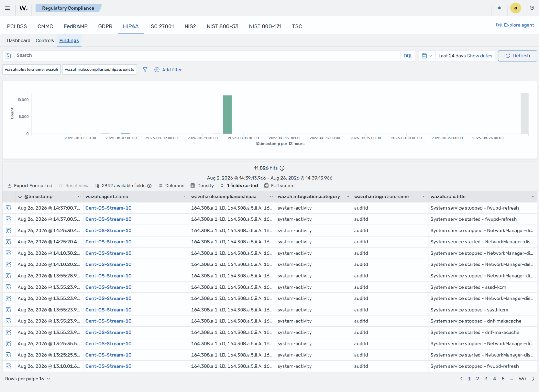Viewport: 539px width, 392px height.
Task: Open wazuh.rule.compliance.hipaa exists filter pill
Action: tap(99, 69)
